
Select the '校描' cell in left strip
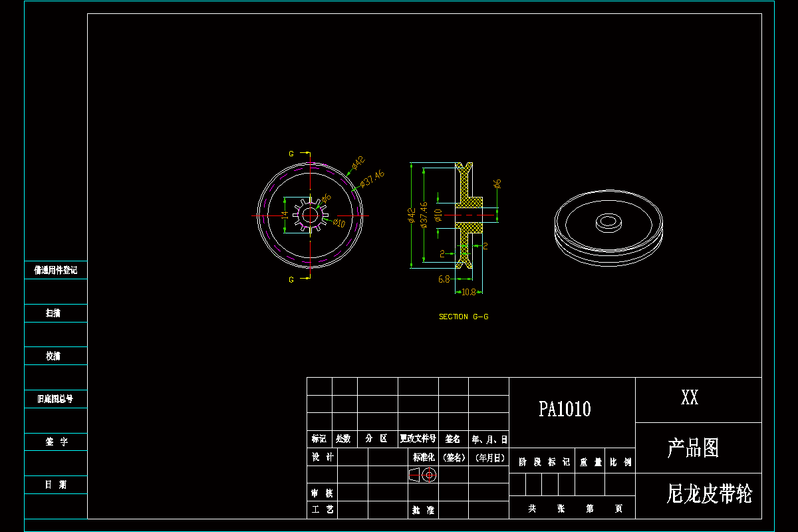56,356
